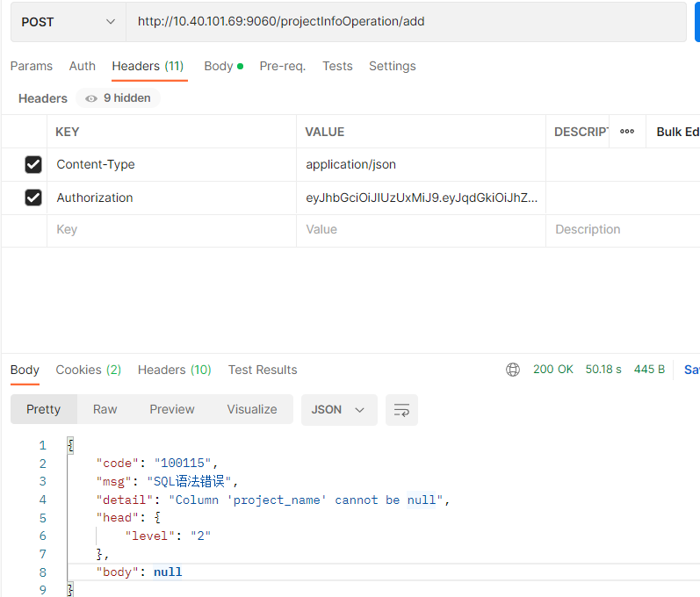
Task: Open the three-dots column options
Action: coord(627,132)
